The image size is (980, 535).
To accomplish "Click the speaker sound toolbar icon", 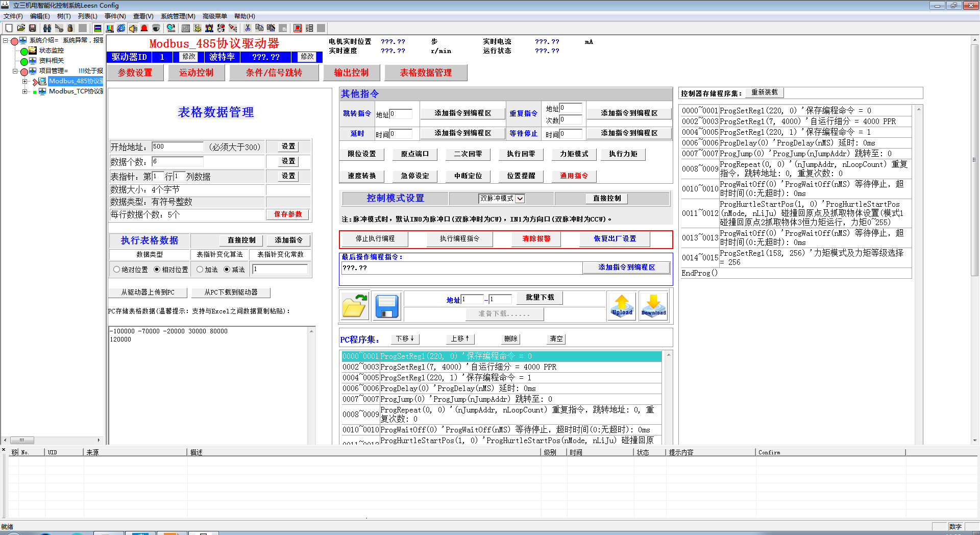I will pyautogui.click(x=133, y=28).
